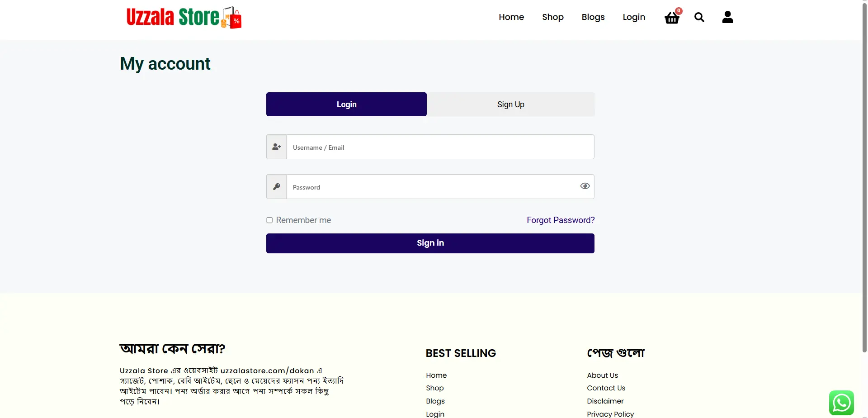Open the shopping cart basket icon
The height and width of the screenshot is (418, 868).
pyautogui.click(x=672, y=18)
